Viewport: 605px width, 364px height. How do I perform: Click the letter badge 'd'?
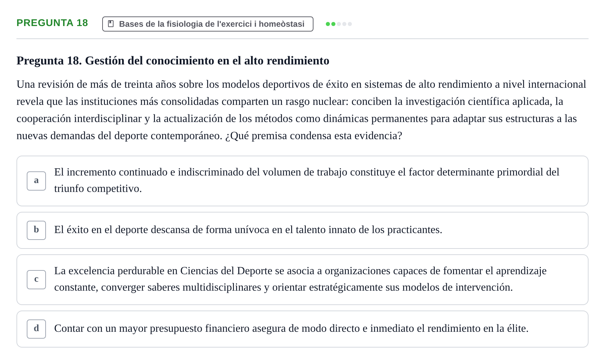[36, 329]
